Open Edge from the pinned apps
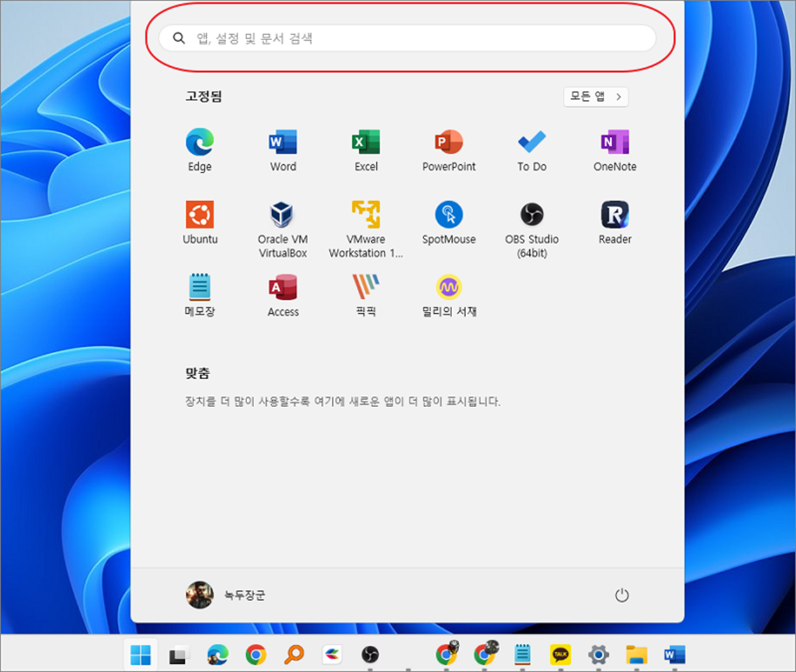The image size is (796, 672). click(199, 150)
